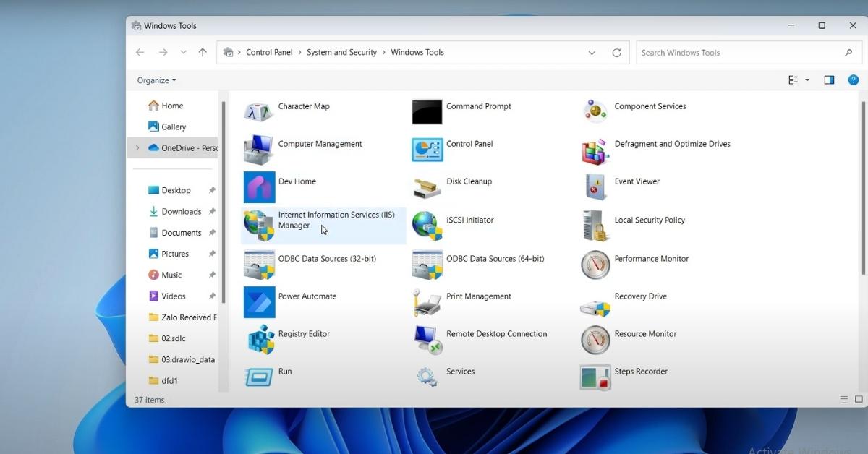The height and width of the screenshot is (454, 868).
Task: Expand chevron after Control Panel breadcrumb
Action: coord(299,52)
